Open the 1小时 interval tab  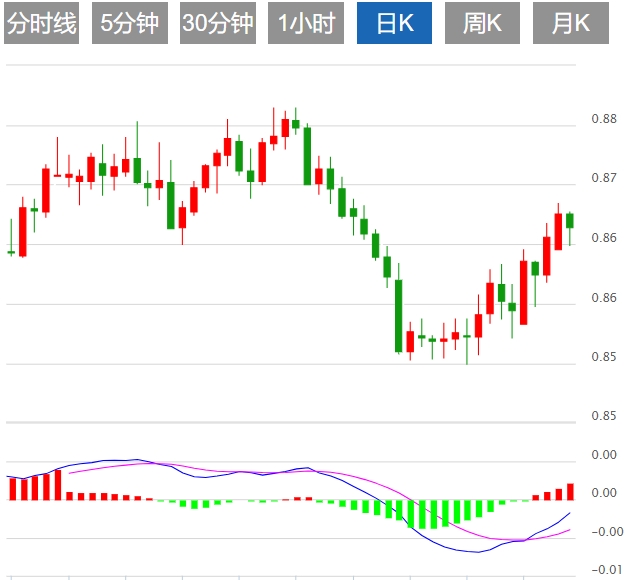click(306, 23)
